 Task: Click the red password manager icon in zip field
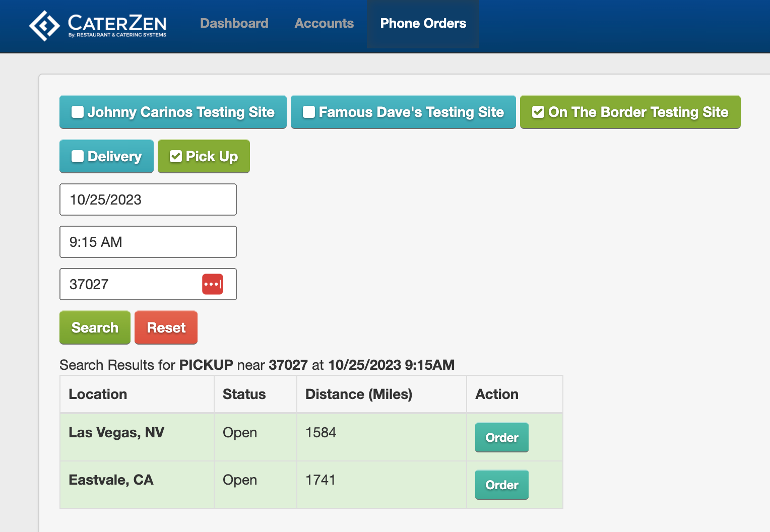pos(213,284)
